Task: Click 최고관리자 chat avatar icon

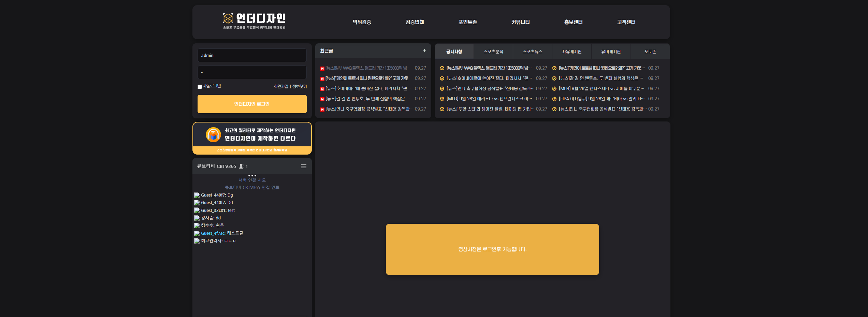Action: [197, 241]
